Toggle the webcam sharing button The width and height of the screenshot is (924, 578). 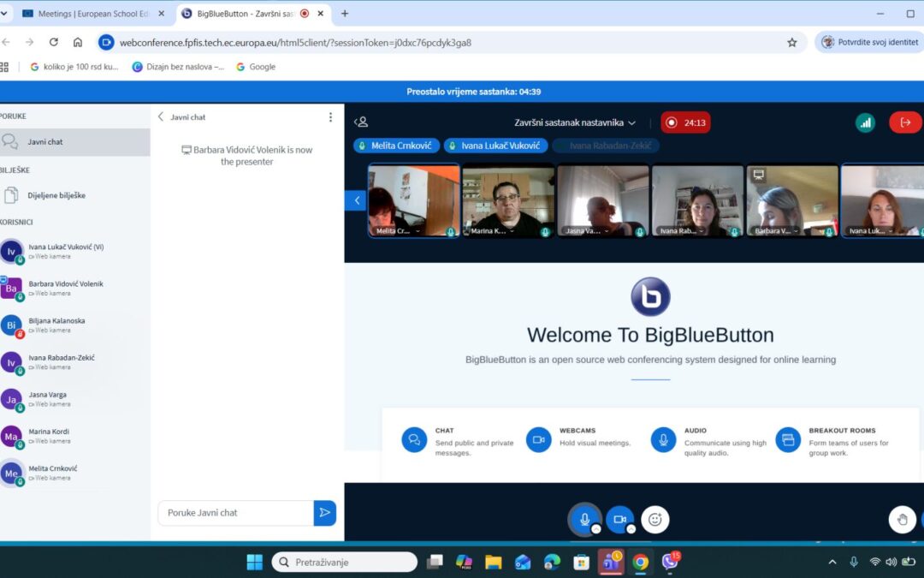coord(620,519)
